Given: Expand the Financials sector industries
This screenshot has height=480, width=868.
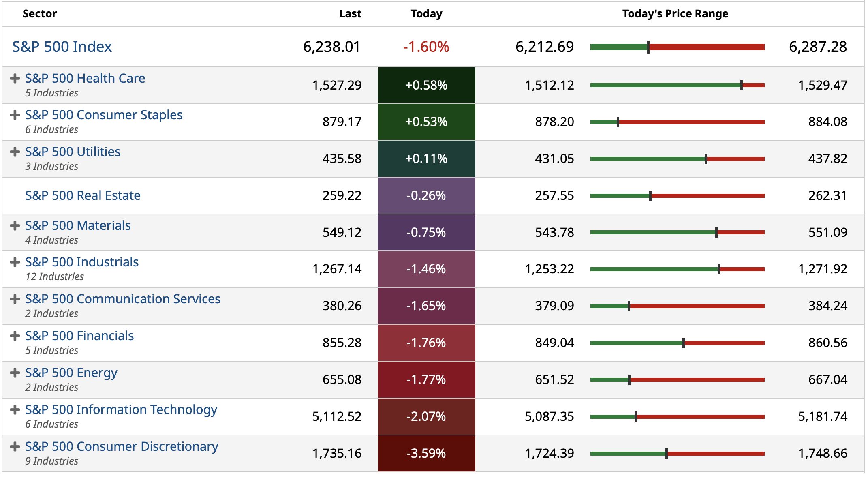Looking at the screenshot, I should pyautogui.click(x=15, y=336).
